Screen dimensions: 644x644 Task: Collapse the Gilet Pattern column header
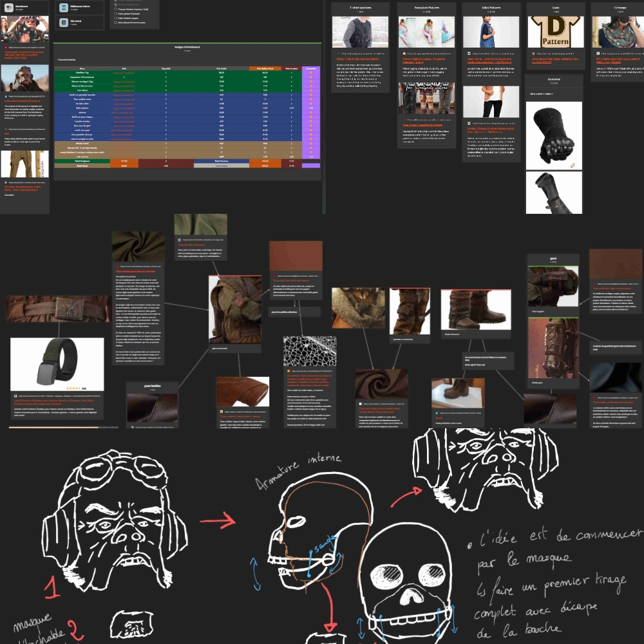(491, 9)
